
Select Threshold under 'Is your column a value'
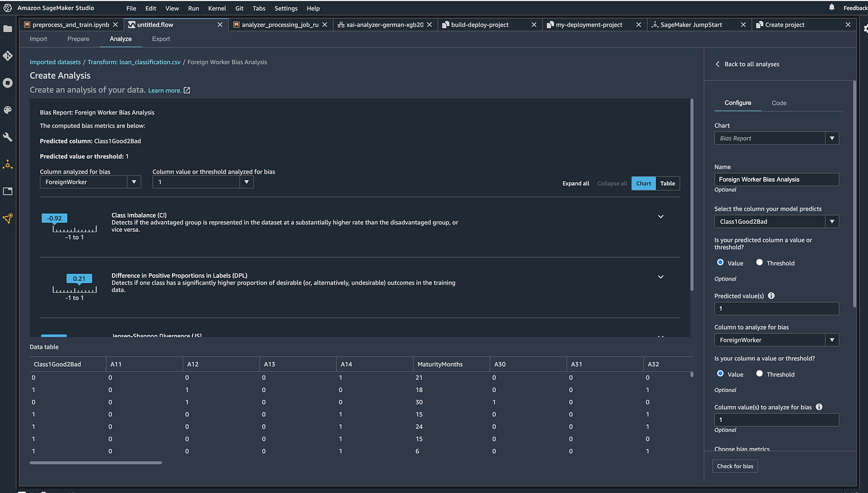pos(759,374)
